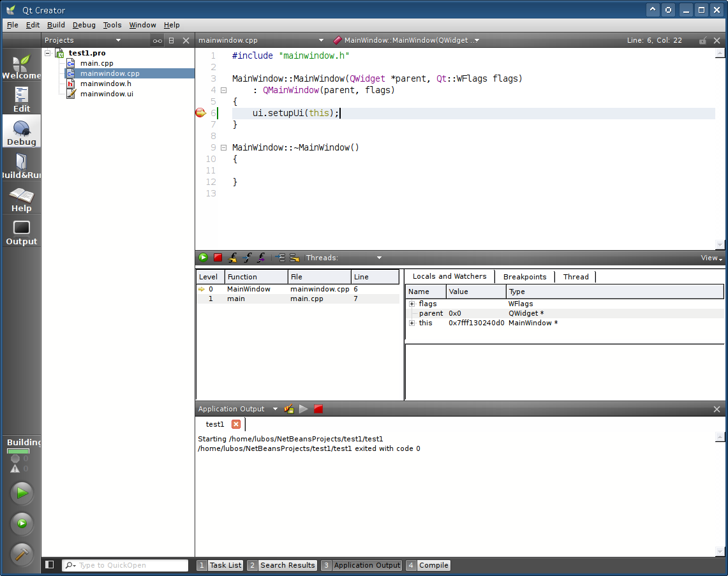Image resolution: width=728 pixels, height=576 pixels.
Task: Stop debugger with red square icon
Action: 218,258
